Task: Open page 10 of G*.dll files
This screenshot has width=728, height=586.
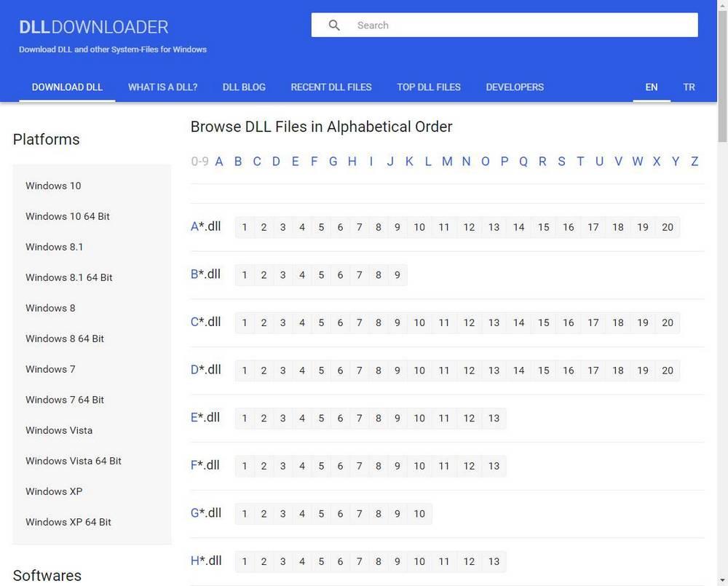Action: pos(419,514)
